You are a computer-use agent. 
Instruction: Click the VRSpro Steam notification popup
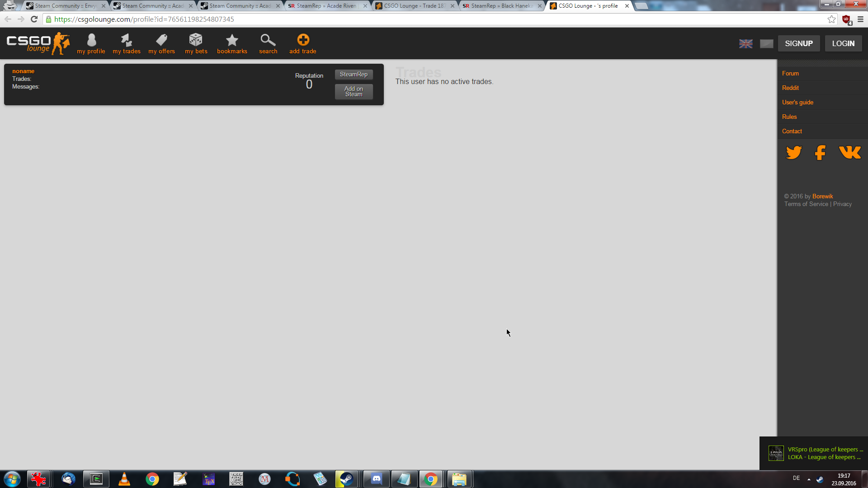pos(814,453)
